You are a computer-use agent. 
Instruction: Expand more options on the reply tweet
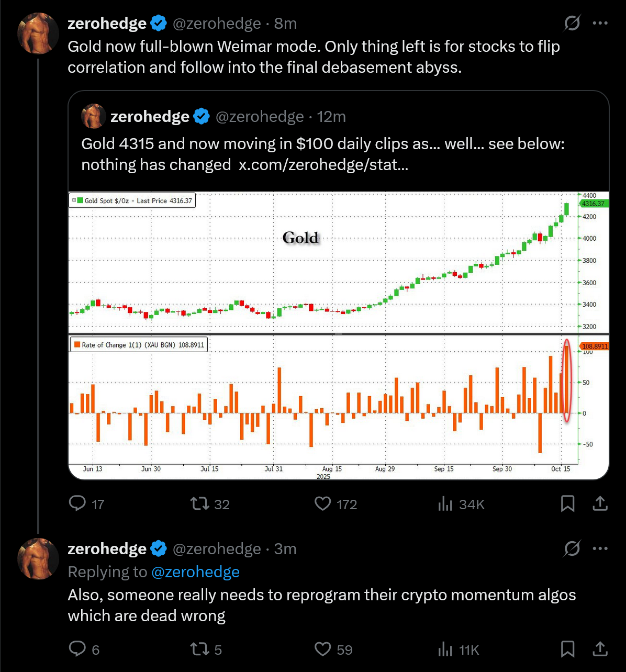(600, 548)
